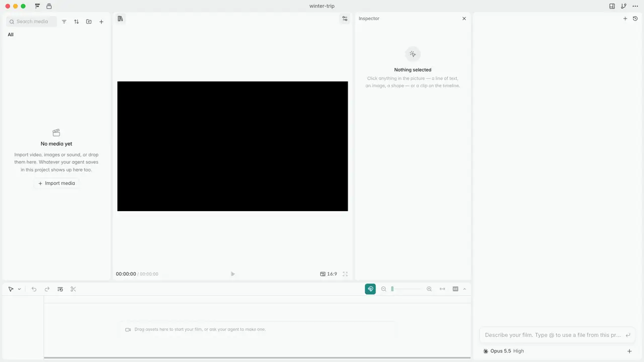Collapse the timeline panel with chevron

coord(464,289)
